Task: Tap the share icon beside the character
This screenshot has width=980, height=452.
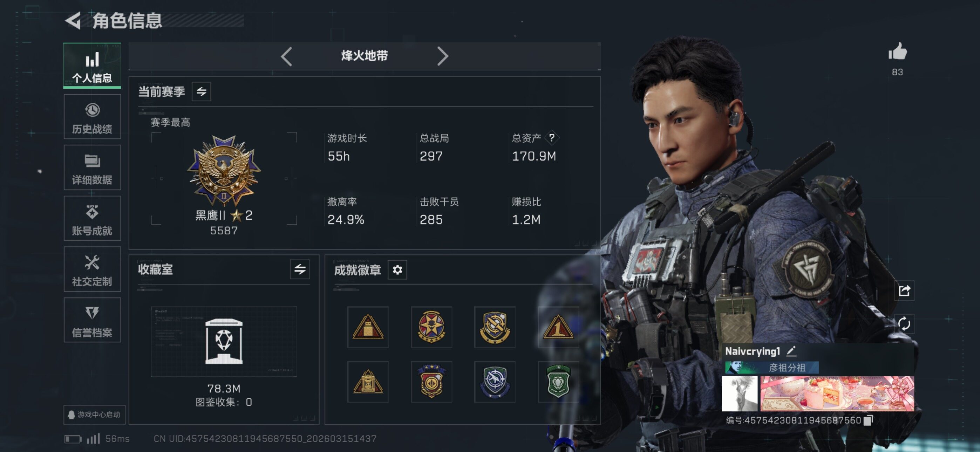Action: click(904, 291)
